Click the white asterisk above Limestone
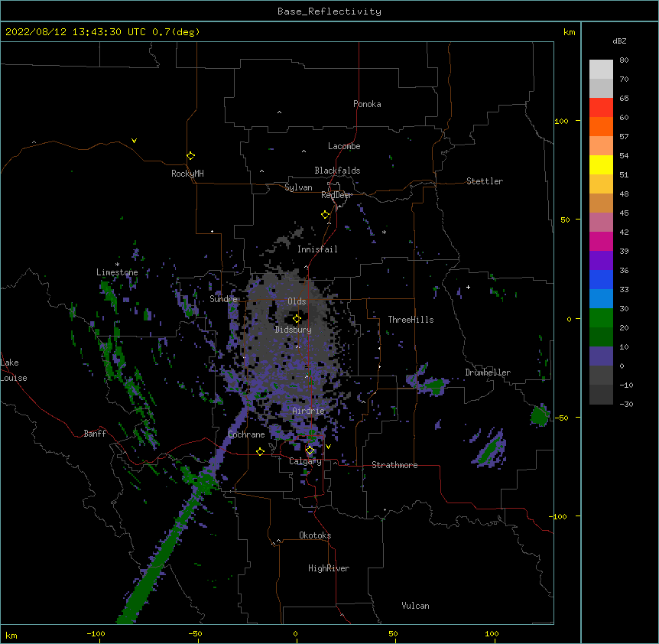659x644 pixels. pos(117,265)
